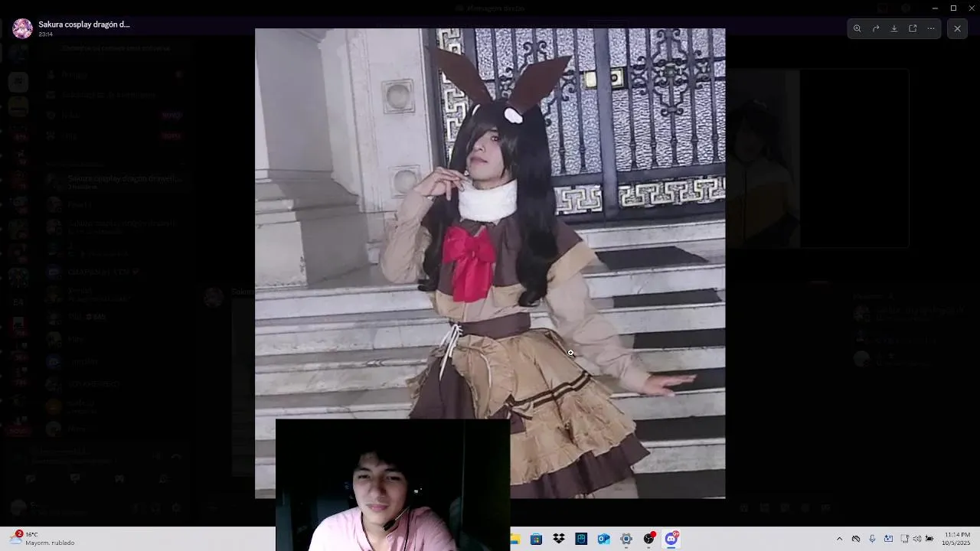980x551 pixels.
Task: Open Dropbox from the taskbar
Action: (x=559, y=539)
